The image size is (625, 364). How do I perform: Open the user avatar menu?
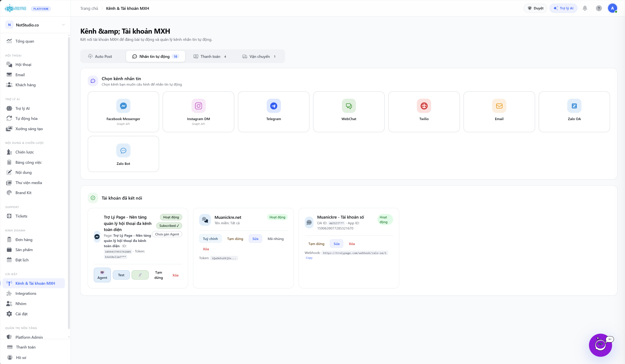click(x=612, y=8)
